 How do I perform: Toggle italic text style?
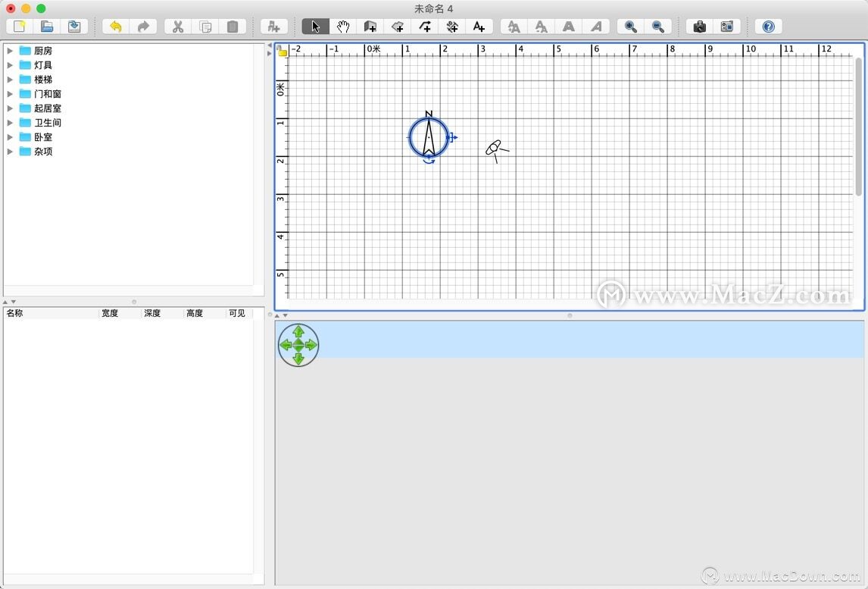596,27
